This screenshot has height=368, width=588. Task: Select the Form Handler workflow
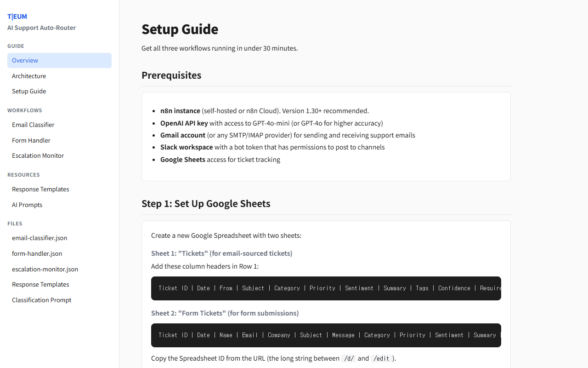tap(31, 140)
